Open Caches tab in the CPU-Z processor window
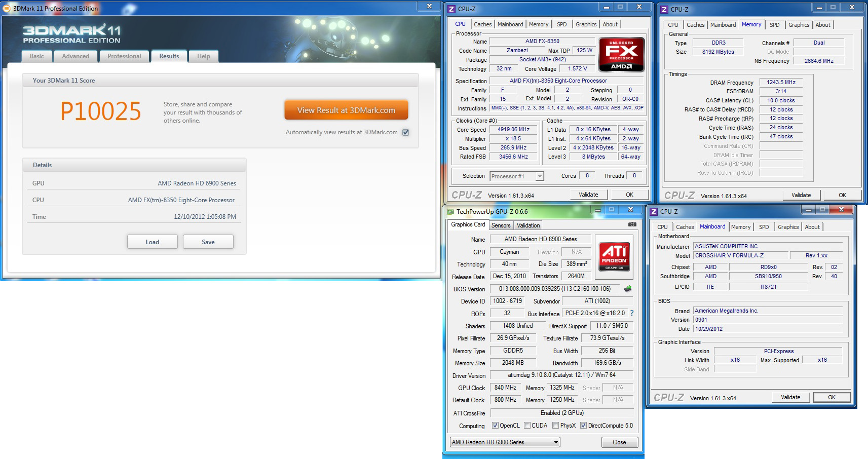This screenshot has width=868, height=459. pos(483,24)
